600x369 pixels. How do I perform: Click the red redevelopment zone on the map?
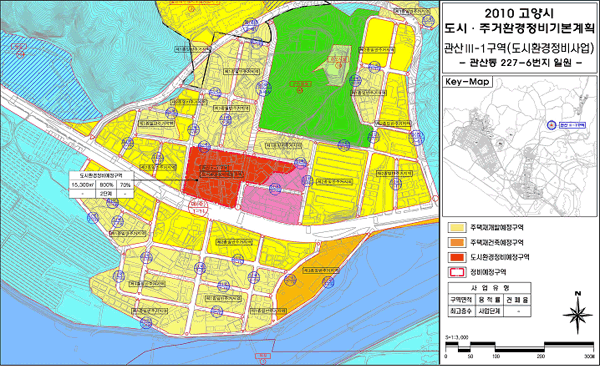pos(218,176)
